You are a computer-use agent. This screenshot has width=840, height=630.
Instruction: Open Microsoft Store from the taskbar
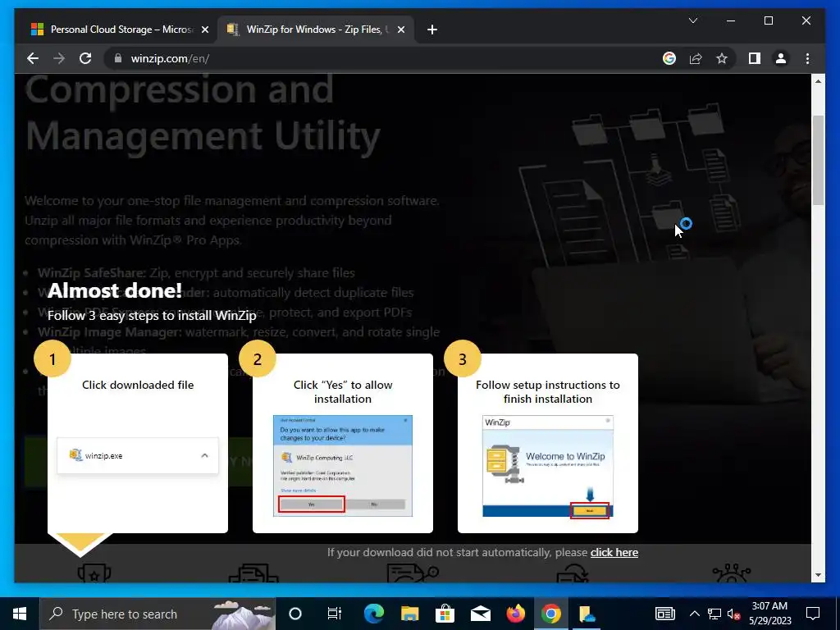(x=445, y=614)
